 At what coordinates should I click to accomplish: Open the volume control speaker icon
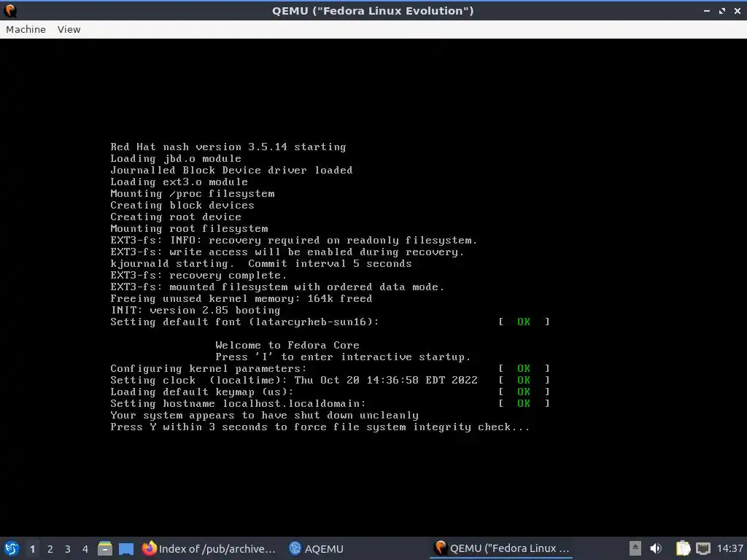click(x=656, y=548)
